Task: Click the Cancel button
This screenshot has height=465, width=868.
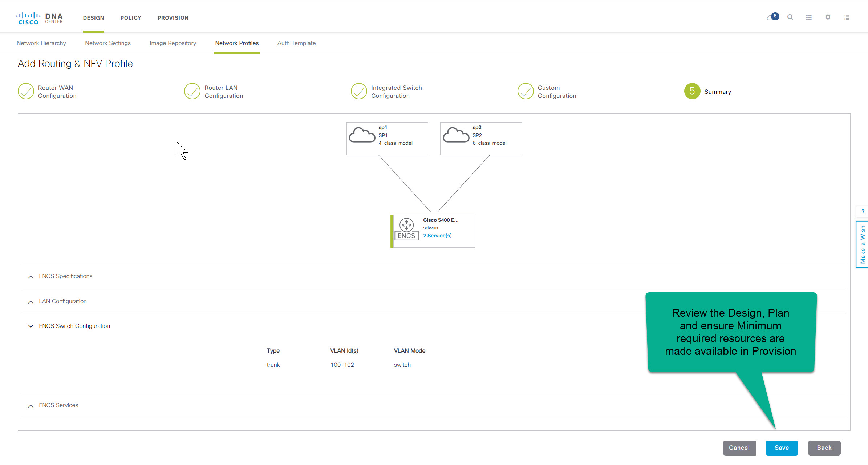Action: tap(739, 448)
